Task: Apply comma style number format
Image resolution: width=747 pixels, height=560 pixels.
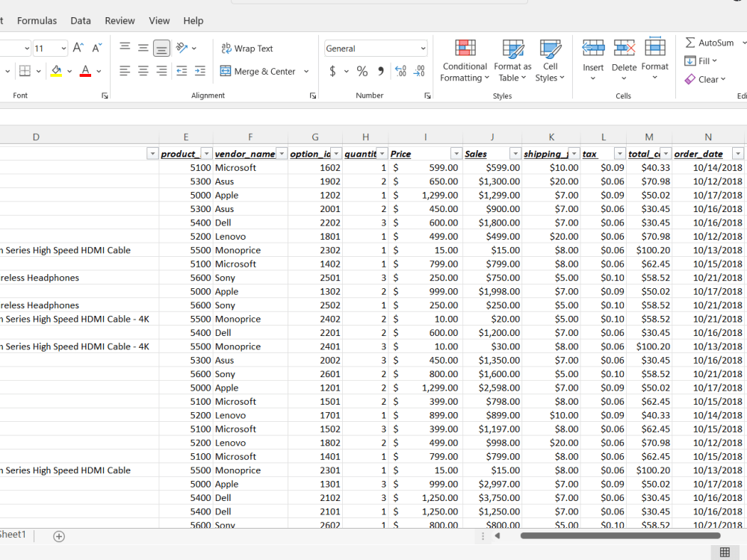Action: click(x=381, y=72)
